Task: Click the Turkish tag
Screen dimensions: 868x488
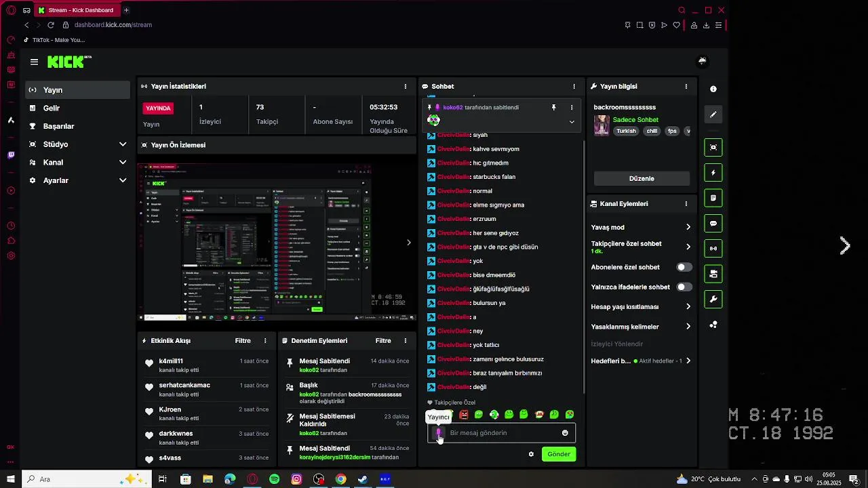Action: click(x=626, y=131)
